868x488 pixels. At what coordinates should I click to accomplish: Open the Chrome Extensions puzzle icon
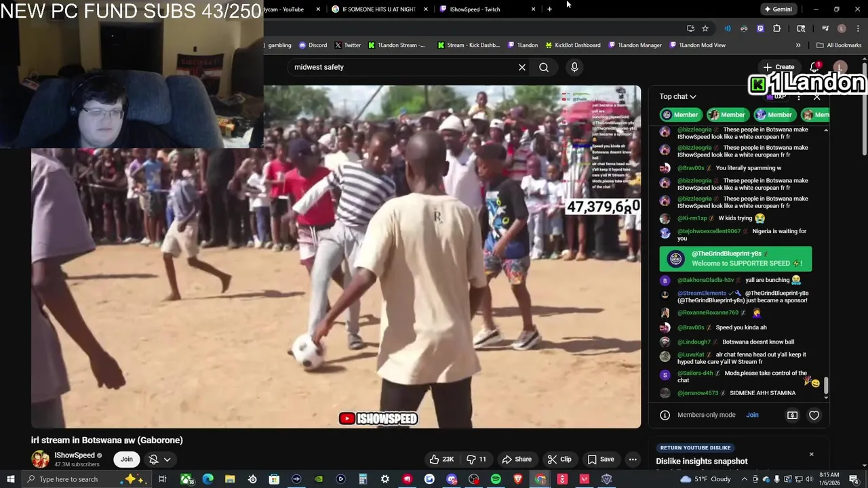(x=777, y=28)
